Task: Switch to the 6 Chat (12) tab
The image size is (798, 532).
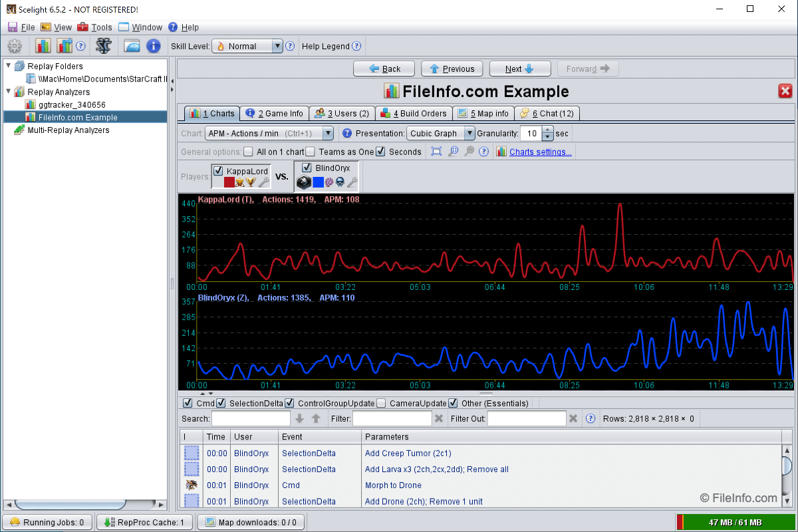Action: click(x=547, y=113)
